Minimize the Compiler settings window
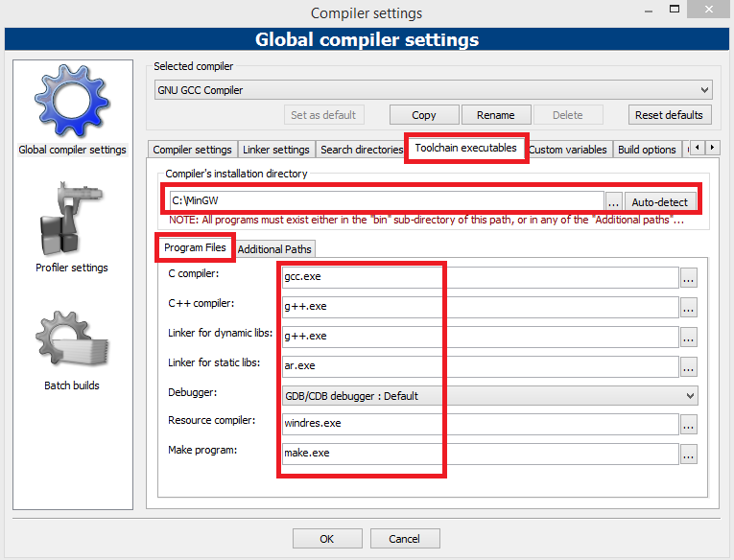The image size is (734, 560). point(649,11)
